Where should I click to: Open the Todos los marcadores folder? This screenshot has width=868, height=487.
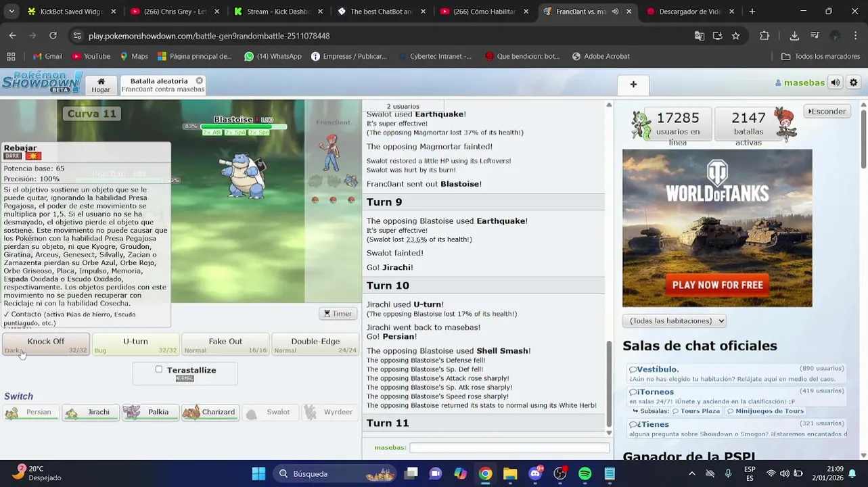click(820, 56)
